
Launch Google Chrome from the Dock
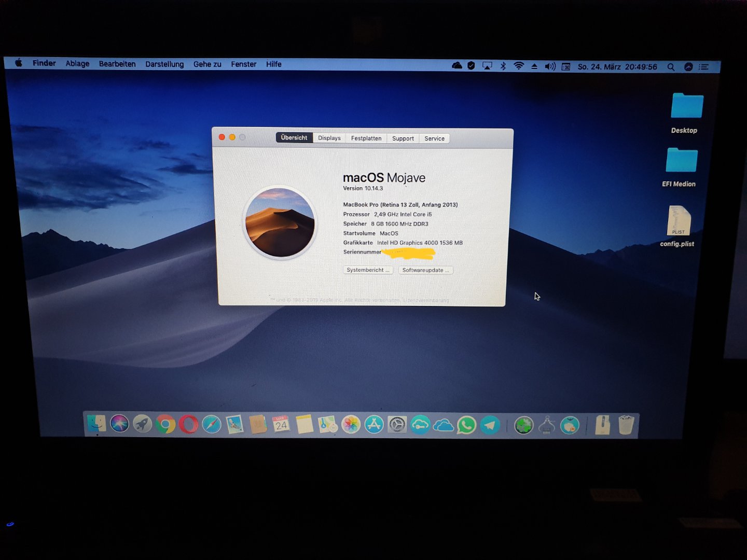click(165, 424)
